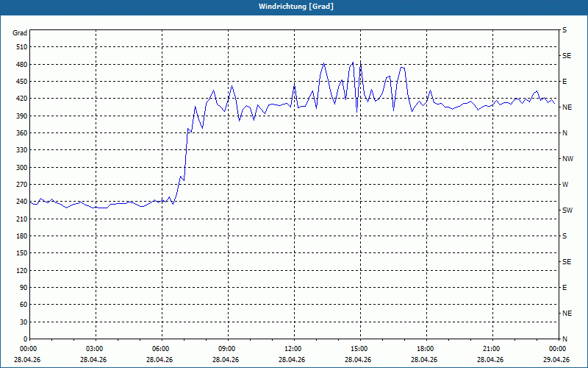This screenshot has width=588, height=368.
Task: Click the chart title "Windrichtung [Grad]"
Action: pos(296,7)
